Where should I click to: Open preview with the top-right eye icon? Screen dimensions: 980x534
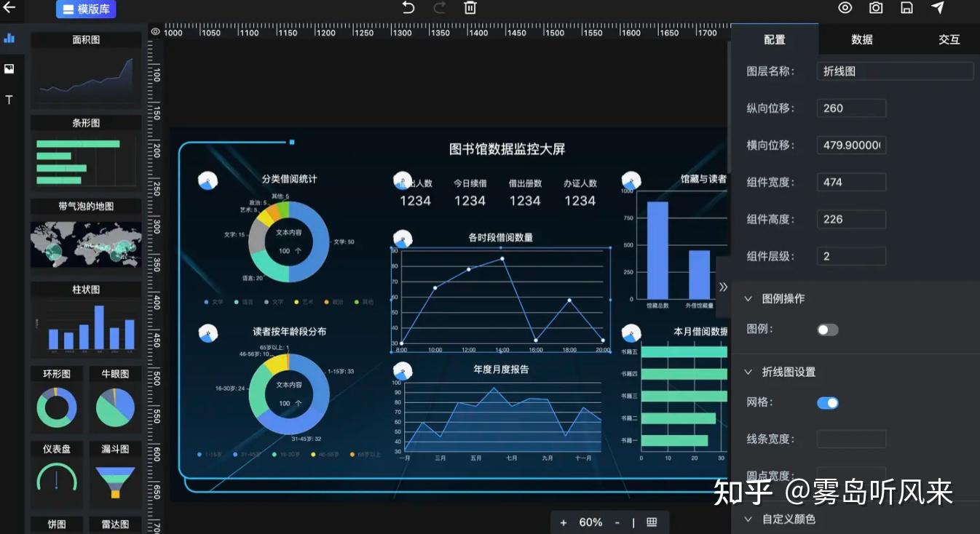tap(845, 7)
